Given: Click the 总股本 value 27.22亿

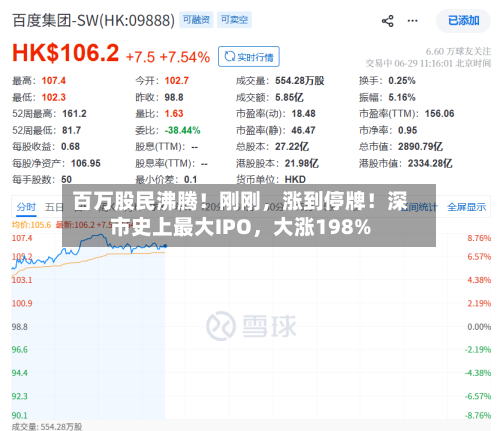Looking at the screenshot, I should [x=292, y=147].
